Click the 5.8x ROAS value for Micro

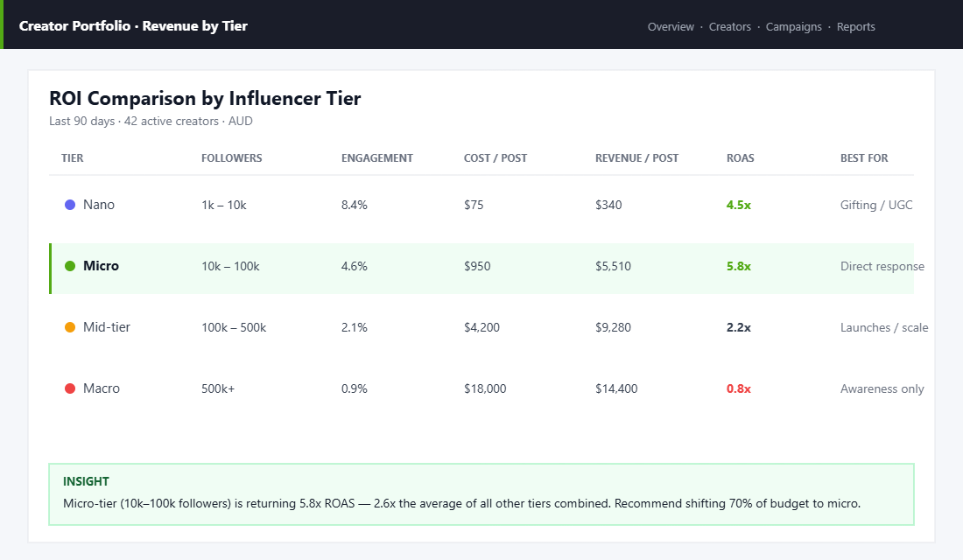[x=740, y=266]
